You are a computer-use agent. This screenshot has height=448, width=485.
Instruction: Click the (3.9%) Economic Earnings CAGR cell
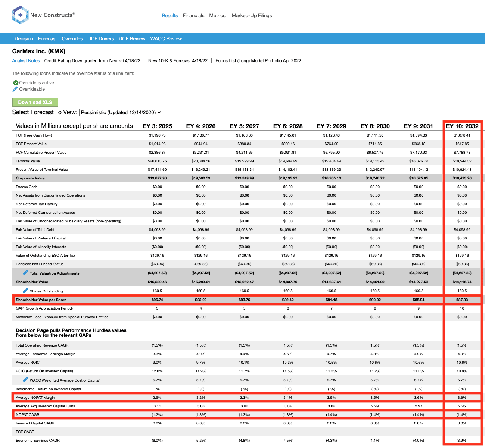tap(462, 441)
